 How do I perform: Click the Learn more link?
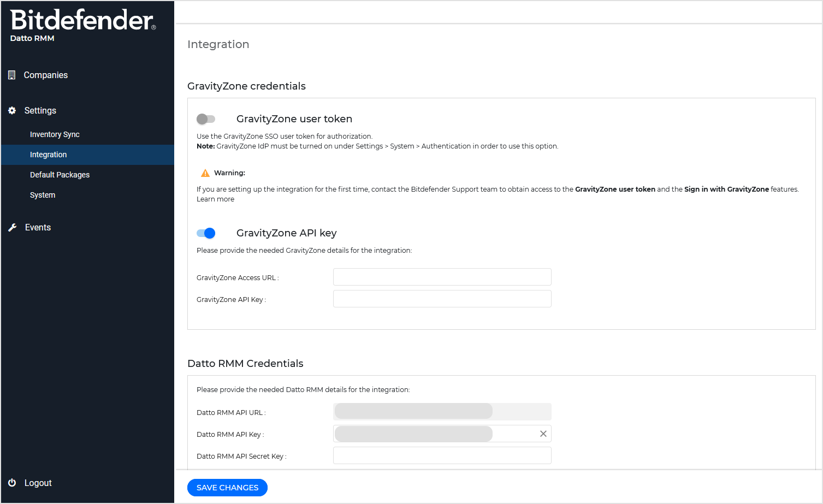[x=215, y=199]
